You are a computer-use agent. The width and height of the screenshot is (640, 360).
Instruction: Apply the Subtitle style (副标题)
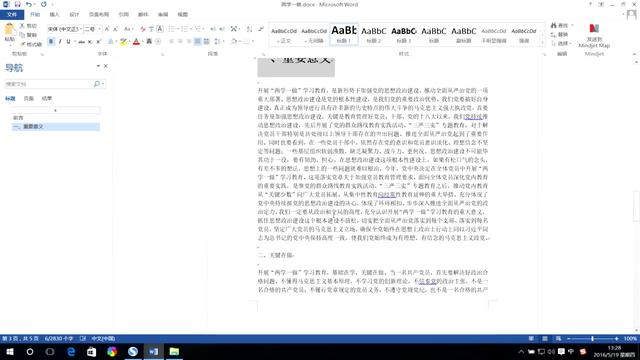[x=464, y=34]
